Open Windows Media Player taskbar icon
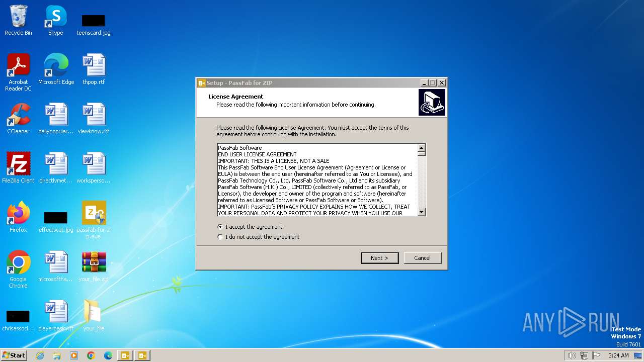 click(74, 355)
